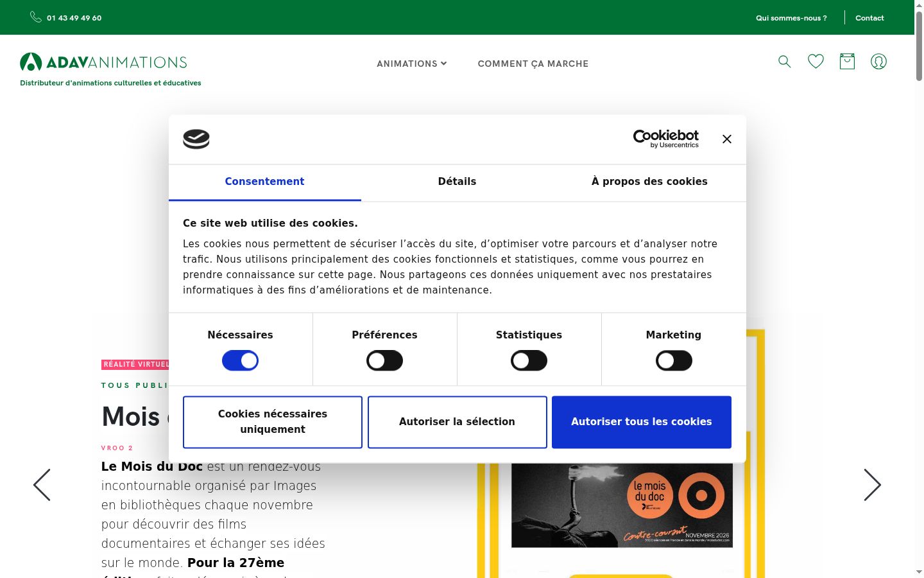Switch to the Détails tab
Screen dimensions: 924x578
coord(457,182)
